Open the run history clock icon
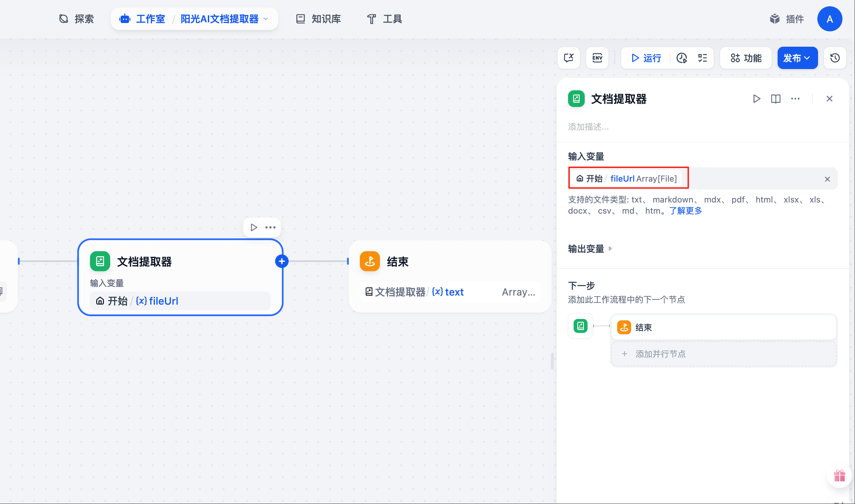This screenshot has height=504, width=855. pos(682,58)
